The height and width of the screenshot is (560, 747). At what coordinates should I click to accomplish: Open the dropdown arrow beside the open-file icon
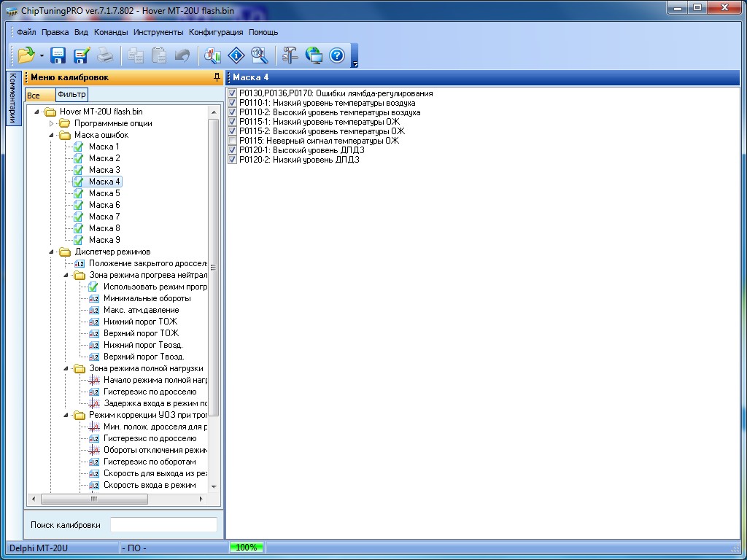click(42, 56)
